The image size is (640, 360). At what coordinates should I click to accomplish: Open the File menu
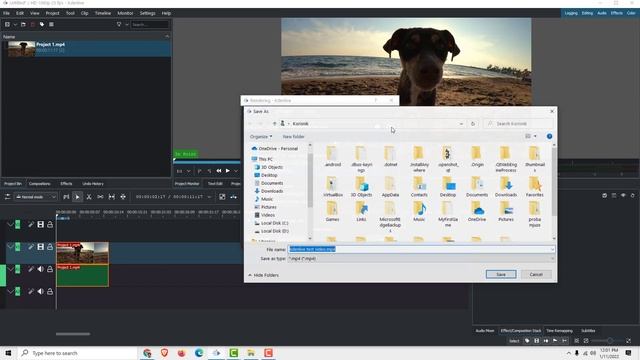(7, 13)
